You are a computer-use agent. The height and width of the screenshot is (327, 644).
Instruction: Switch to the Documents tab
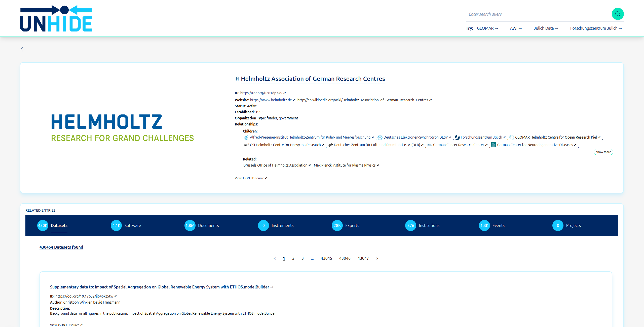pyautogui.click(x=208, y=225)
